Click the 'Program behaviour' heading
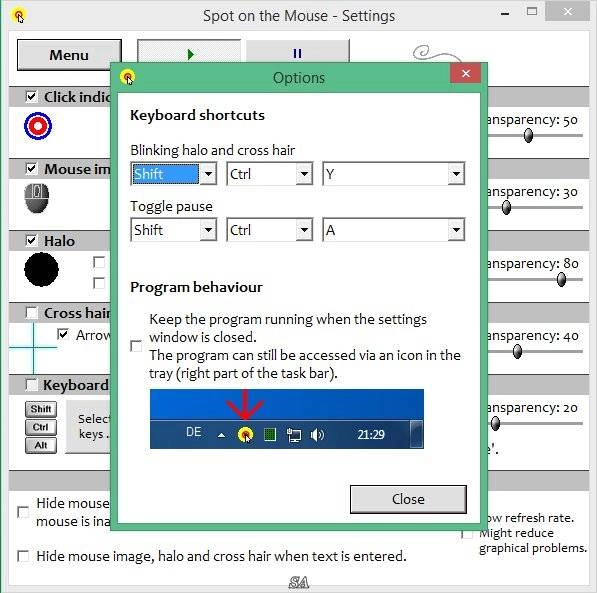Viewport: 597px width, 593px height. pos(196,287)
